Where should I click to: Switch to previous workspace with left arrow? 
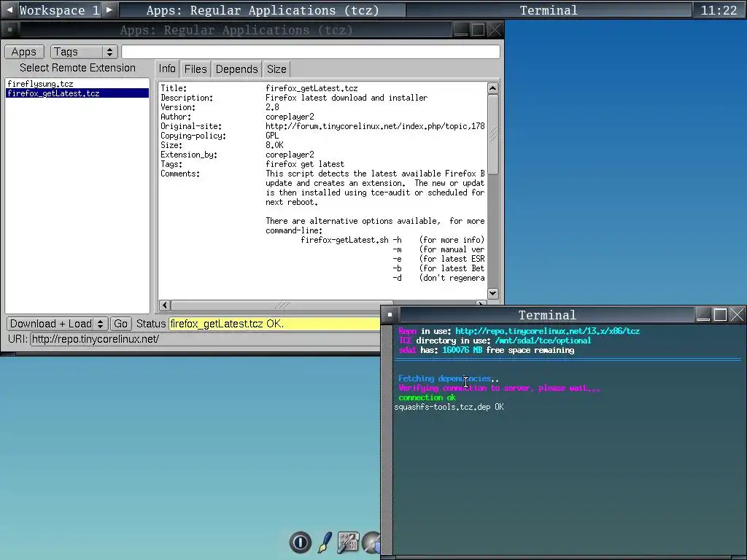click(x=9, y=10)
